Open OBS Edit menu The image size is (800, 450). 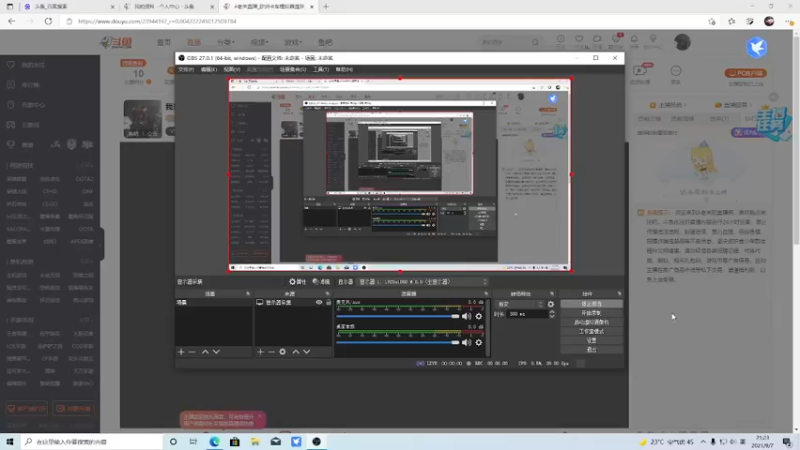pos(209,69)
